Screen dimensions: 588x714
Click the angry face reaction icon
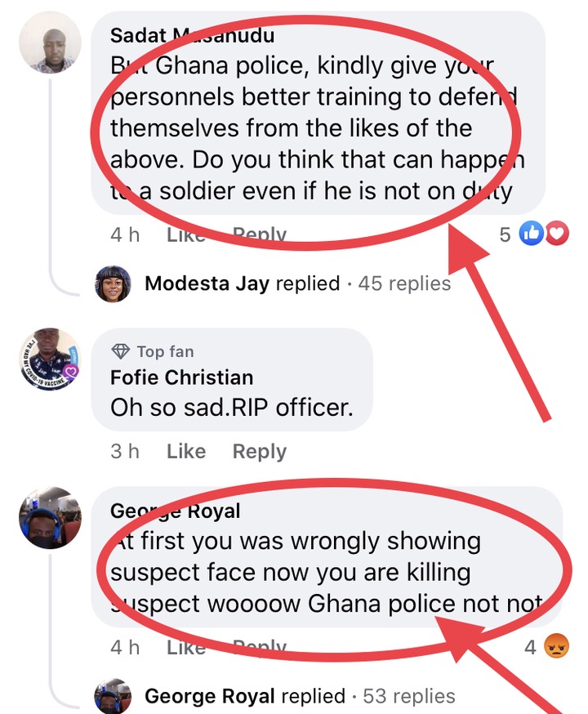(x=556, y=645)
